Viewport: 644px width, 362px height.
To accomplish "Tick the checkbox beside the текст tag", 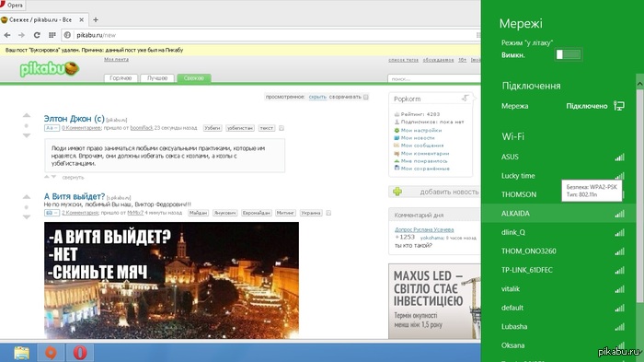I will tap(282, 128).
